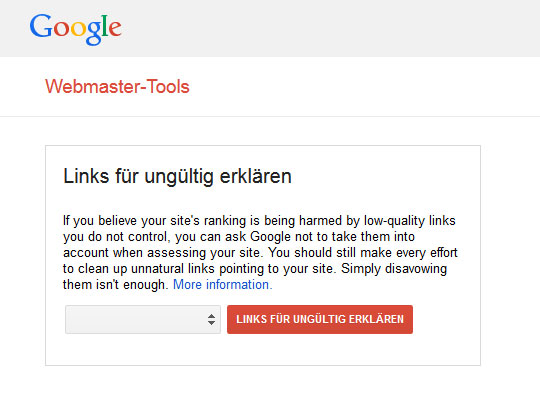Click the dropdown's up-down arrow indicator
This screenshot has width=540, height=412.
(211, 319)
